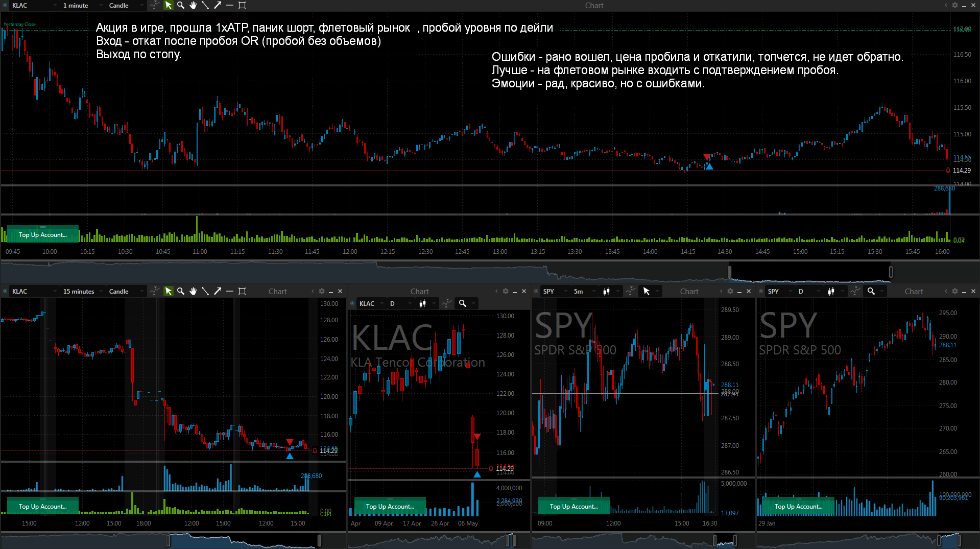Open settings gear of SPY daily chart

point(955,291)
